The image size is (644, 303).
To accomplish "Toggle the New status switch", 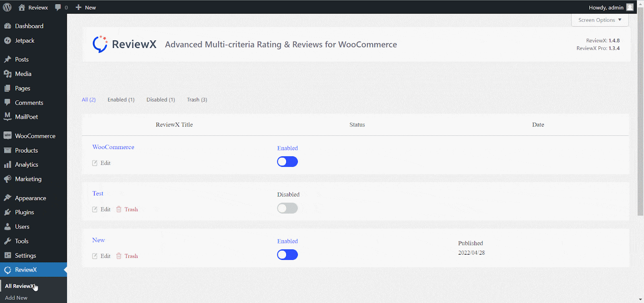I will [287, 255].
